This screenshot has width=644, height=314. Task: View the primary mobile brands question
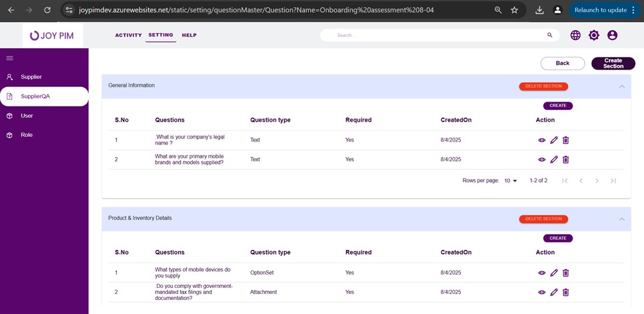[x=542, y=160]
